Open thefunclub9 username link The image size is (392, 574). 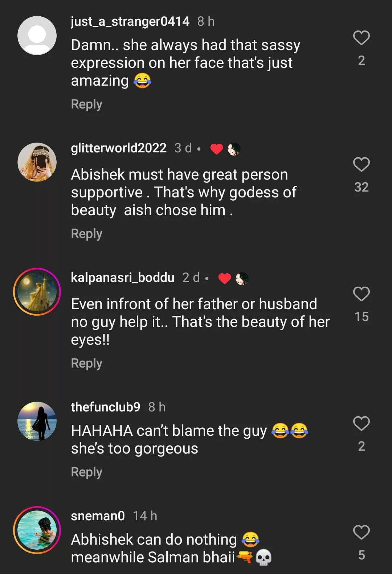(x=105, y=407)
